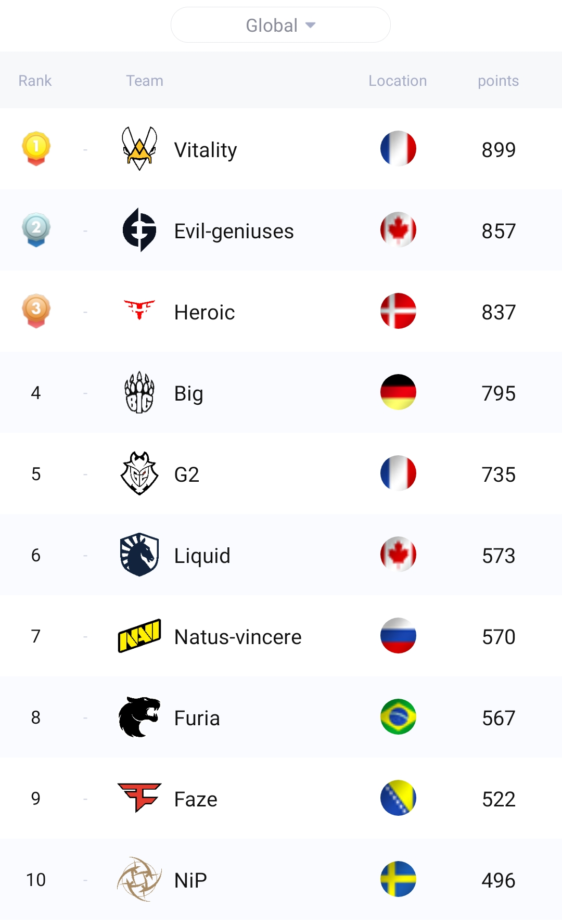Click the NiP team logo

[139, 879]
